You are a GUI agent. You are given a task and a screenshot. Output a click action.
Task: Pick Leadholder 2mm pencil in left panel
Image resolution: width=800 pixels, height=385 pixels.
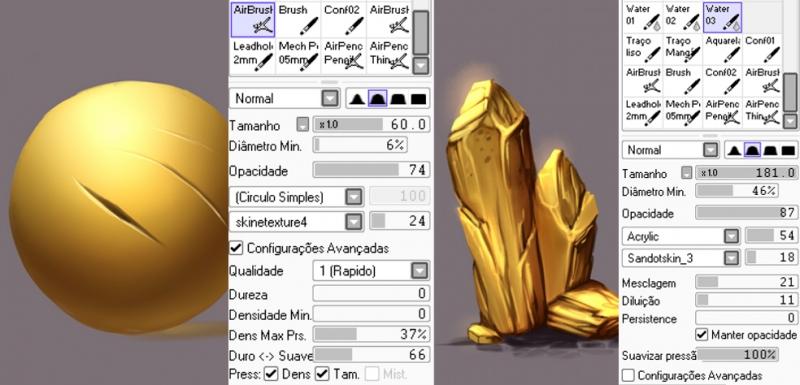coord(253,56)
